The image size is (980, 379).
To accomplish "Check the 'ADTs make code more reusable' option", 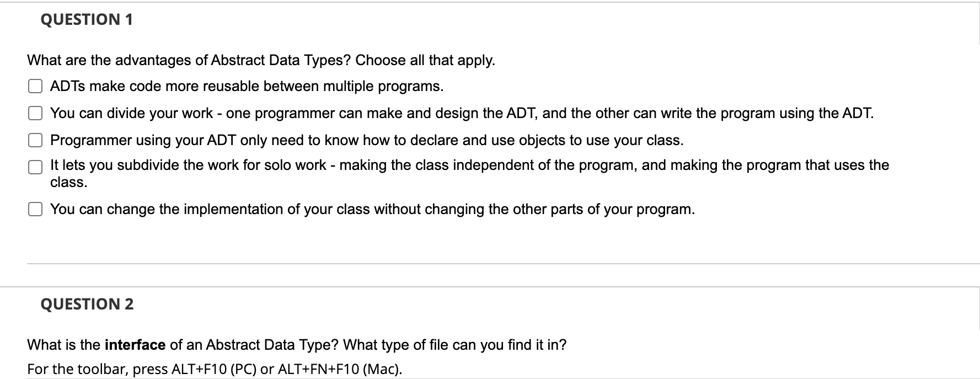I will click(35, 86).
